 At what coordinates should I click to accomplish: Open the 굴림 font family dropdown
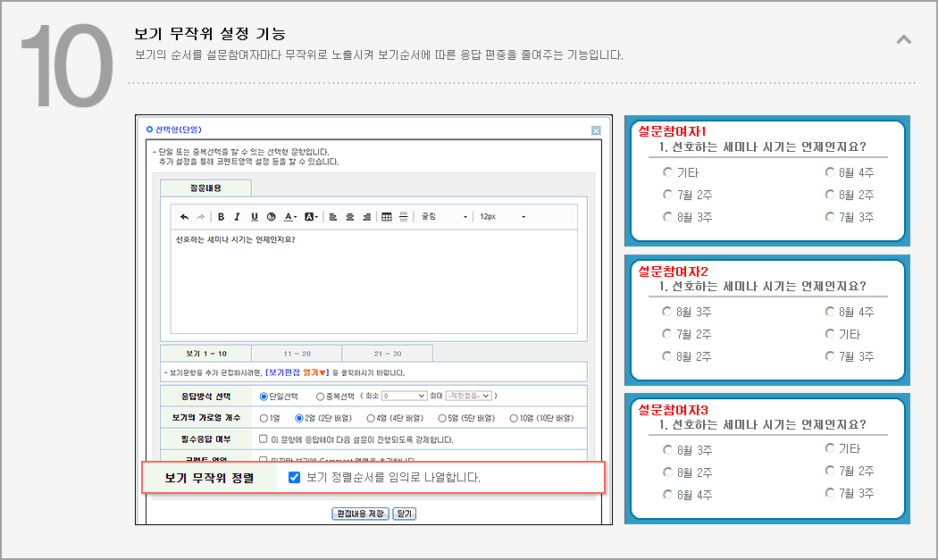444,217
